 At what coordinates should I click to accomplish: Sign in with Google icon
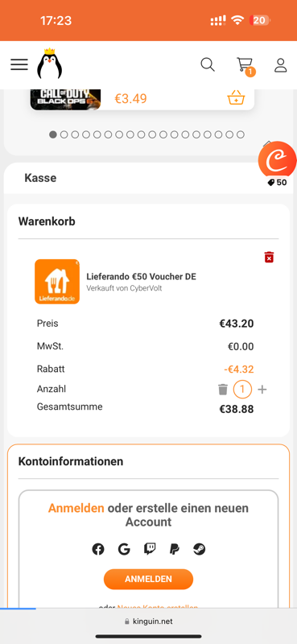coord(124,549)
